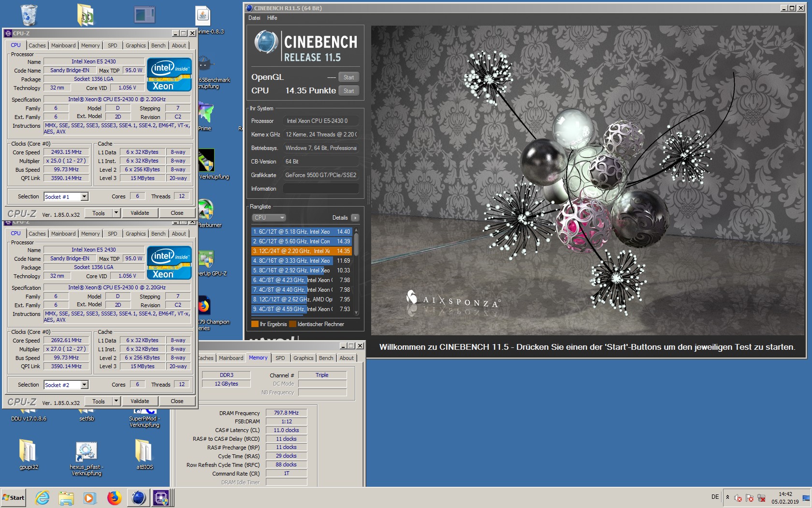Click the Information input field in Cinebench

pyautogui.click(x=321, y=189)
